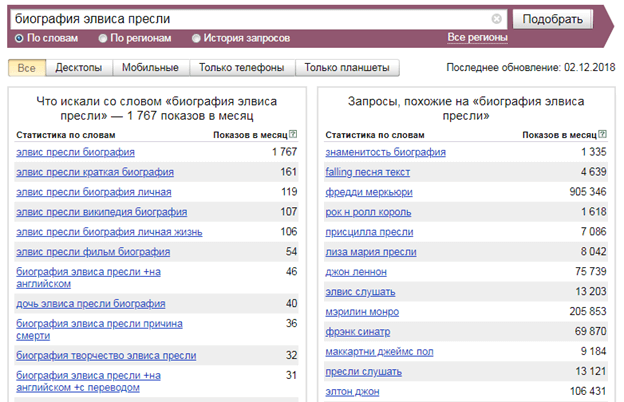
Task: Open 'знаменитость биография' link
Action: 385,152
